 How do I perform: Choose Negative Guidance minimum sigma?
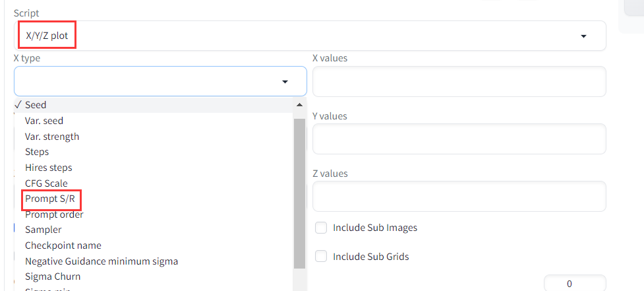pos(102,261)
